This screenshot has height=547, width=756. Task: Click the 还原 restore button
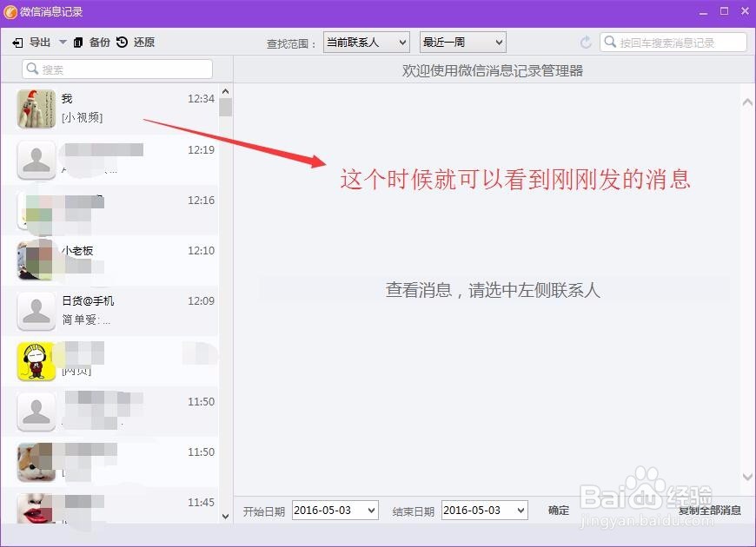click(136, 43)
